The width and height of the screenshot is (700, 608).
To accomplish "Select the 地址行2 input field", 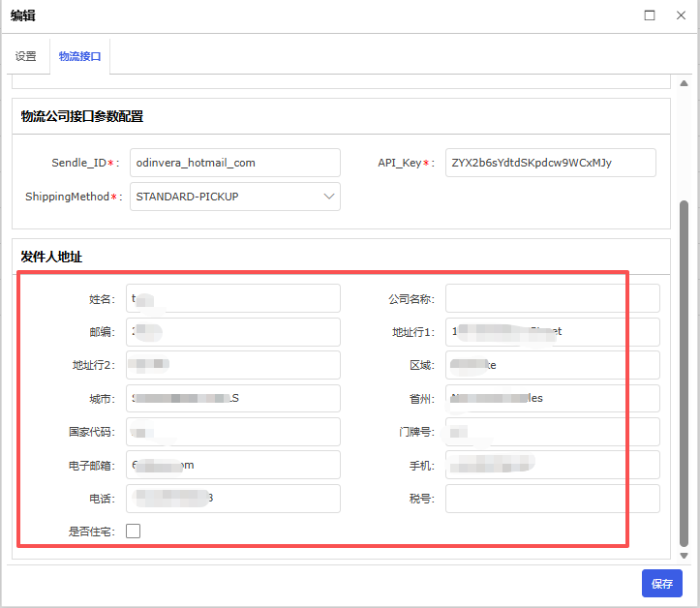I will 234,365.
